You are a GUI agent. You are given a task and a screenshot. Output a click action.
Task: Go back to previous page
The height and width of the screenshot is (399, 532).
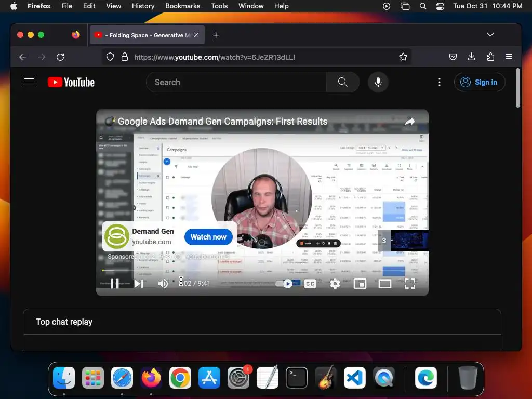(23, 57)
